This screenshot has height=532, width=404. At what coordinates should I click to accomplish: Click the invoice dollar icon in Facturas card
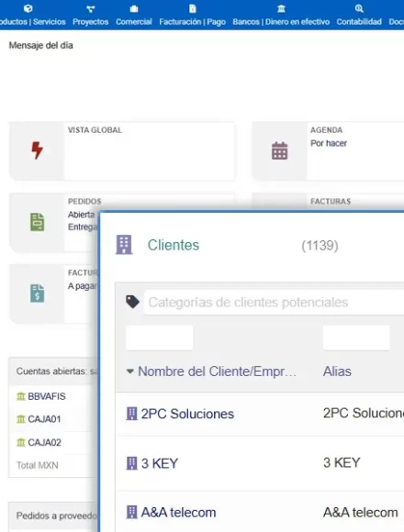coord(37,294)
